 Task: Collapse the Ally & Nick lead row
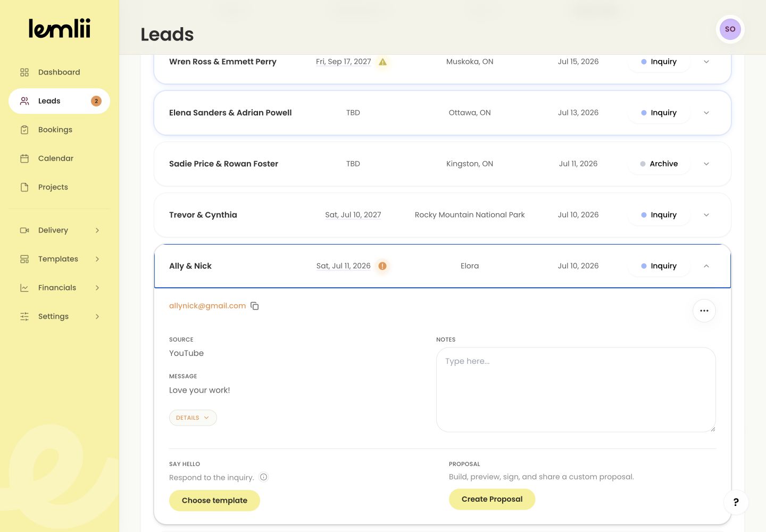tap(706, 266)
